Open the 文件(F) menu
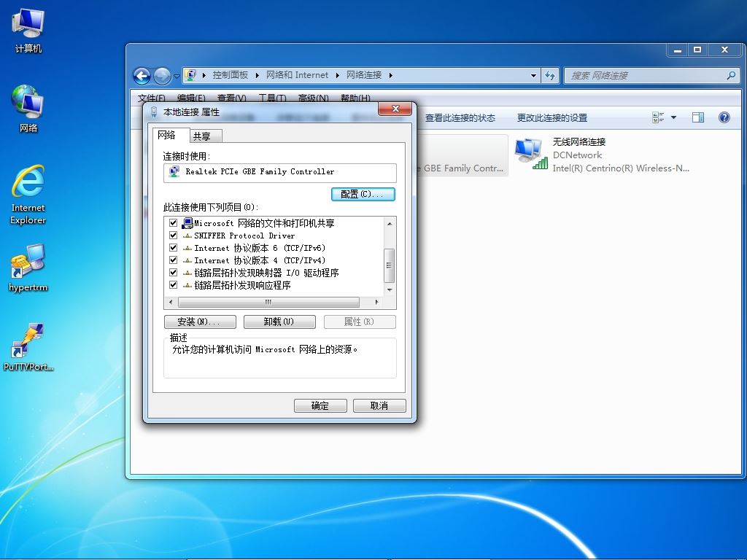This screenshot has height=560, width=747. point(152,98)
